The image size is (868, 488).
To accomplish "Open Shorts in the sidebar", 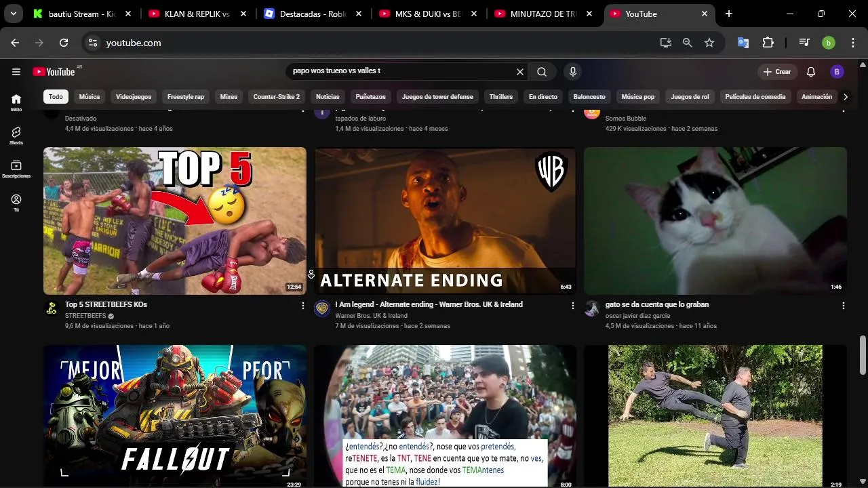I will click(16, 136).
